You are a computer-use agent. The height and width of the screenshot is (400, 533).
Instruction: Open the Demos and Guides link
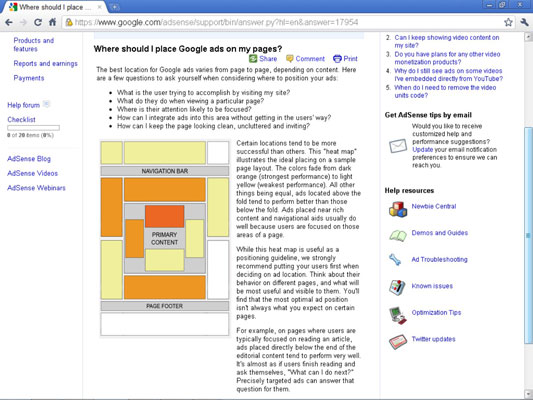(440, 233)
